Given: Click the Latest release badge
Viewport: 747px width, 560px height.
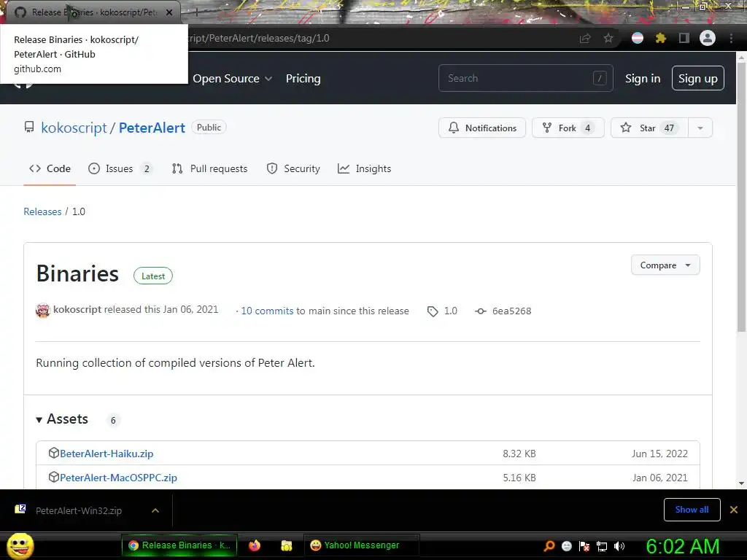Looking at the screenshot, I should click(153, 276).
